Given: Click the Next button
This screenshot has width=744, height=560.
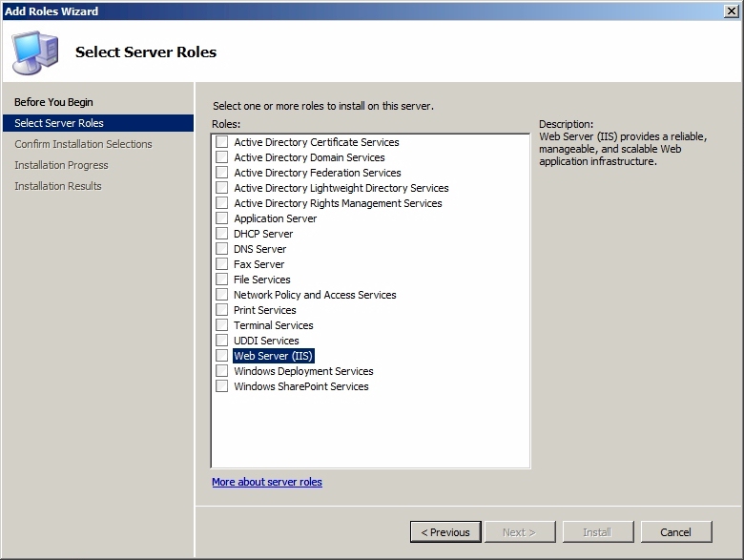Looking at the screenshot, I should click(520, 532).
